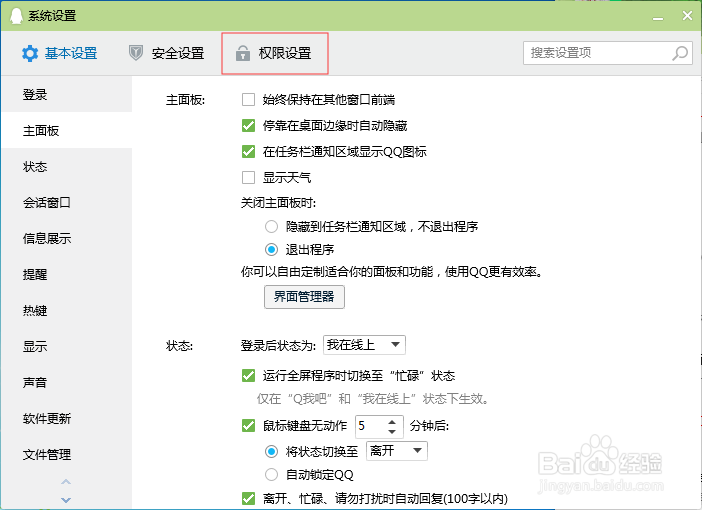Minimize the 系统设置 window
This screenshot has height=510, width=702.
pos(658,17)
